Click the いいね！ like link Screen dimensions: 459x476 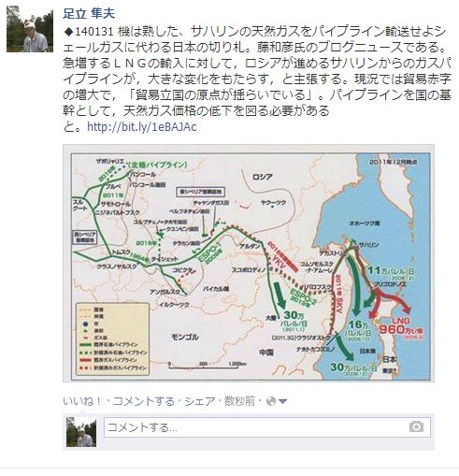click(82, 401)
